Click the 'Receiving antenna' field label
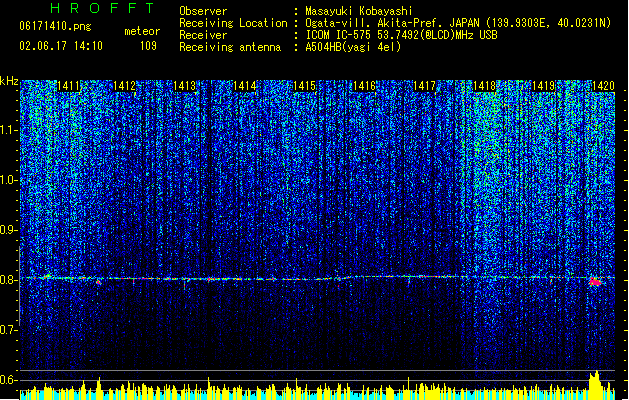 point(230,47)
